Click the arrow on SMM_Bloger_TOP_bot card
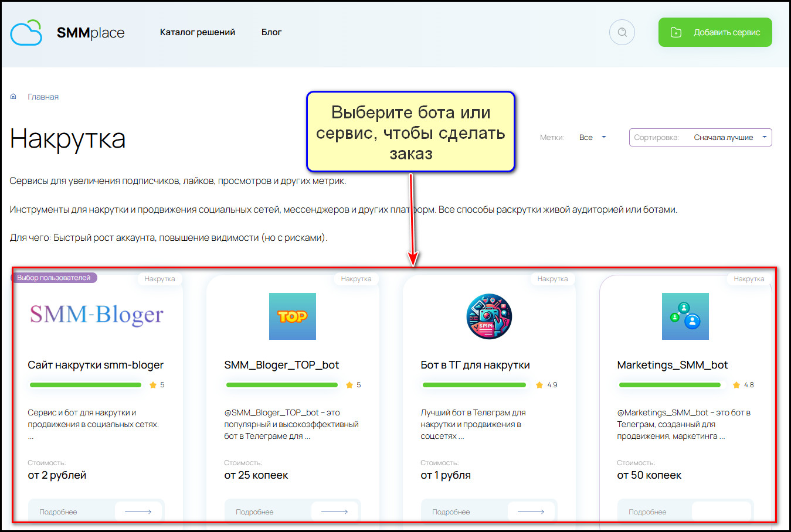The width and height of the screenshot is (791, 532). (335, 511)
